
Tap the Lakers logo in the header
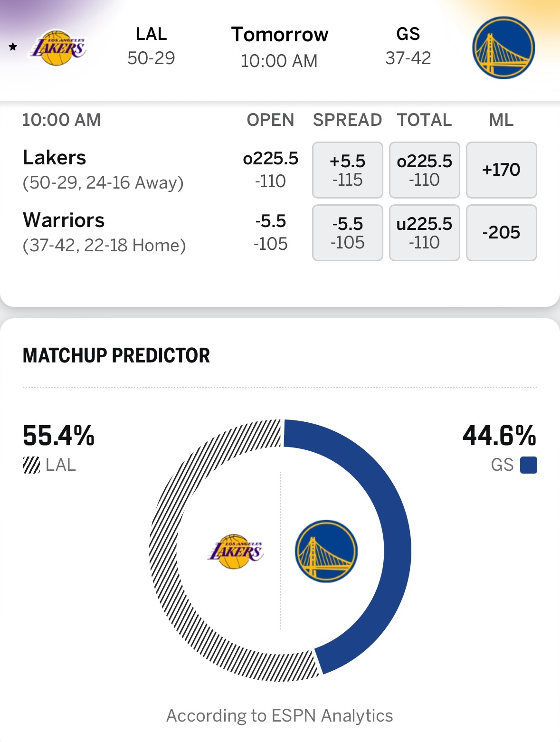(58, 48)
